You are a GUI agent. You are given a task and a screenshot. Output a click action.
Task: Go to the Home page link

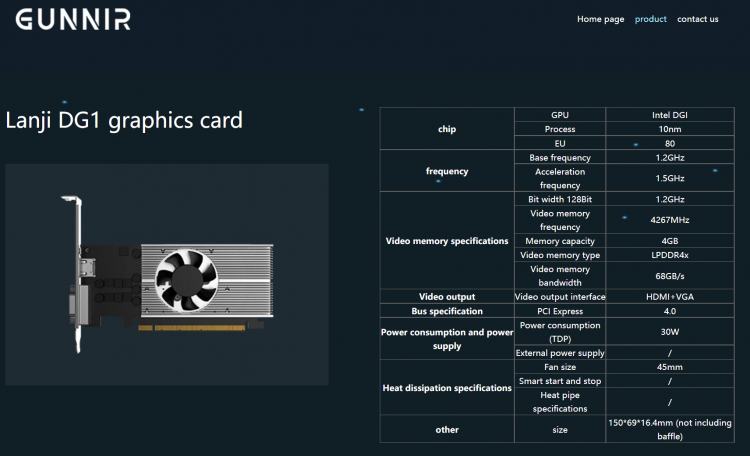point(600,19)
